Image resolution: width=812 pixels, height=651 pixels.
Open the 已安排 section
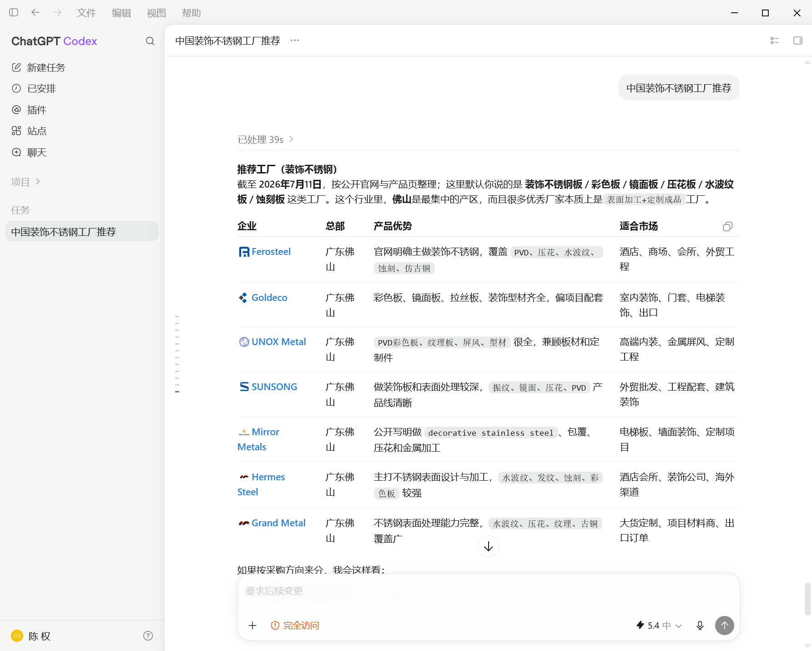(x=82, y=88)
